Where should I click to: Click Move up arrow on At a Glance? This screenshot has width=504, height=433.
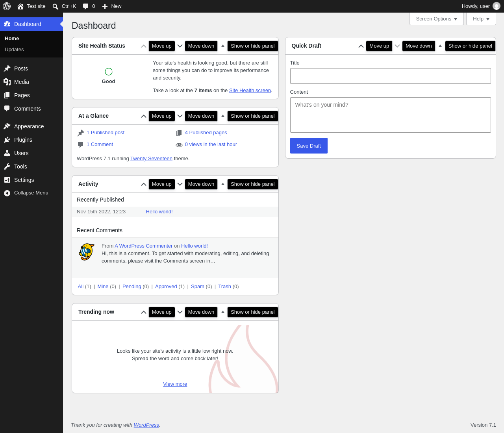[144, 116]
